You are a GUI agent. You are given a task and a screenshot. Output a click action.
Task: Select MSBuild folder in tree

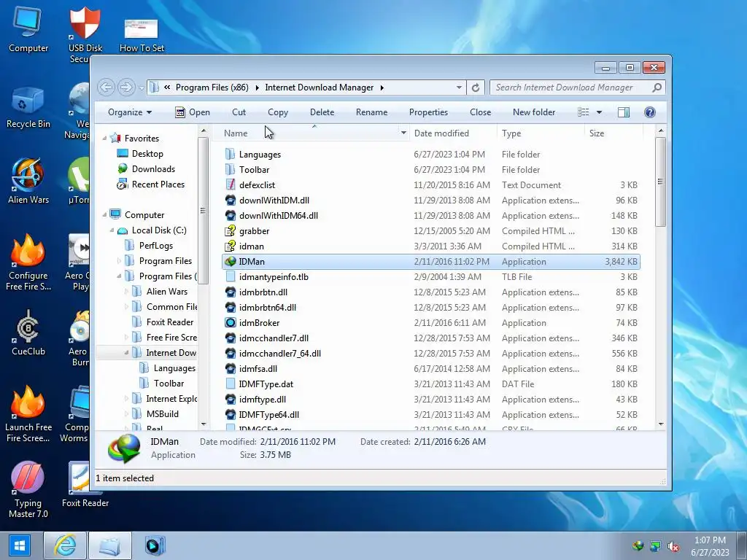162,414
